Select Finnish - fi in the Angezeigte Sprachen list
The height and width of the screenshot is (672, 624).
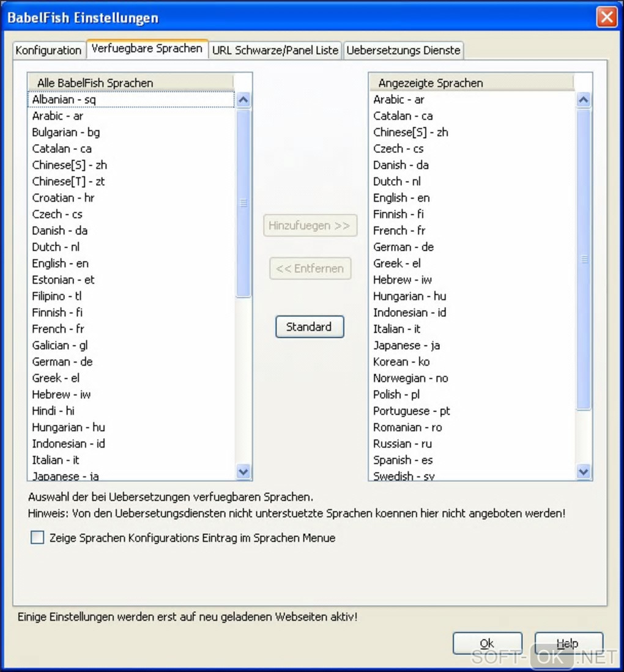472,214
